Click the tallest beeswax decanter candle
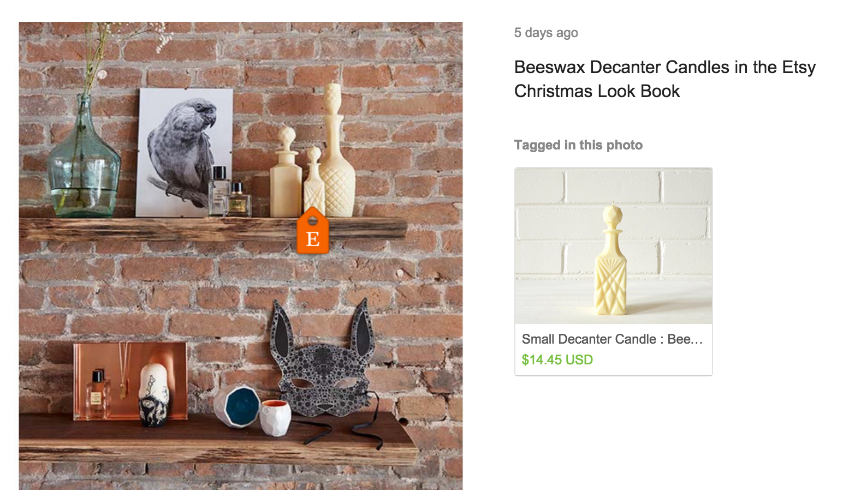 pos(336,149)
